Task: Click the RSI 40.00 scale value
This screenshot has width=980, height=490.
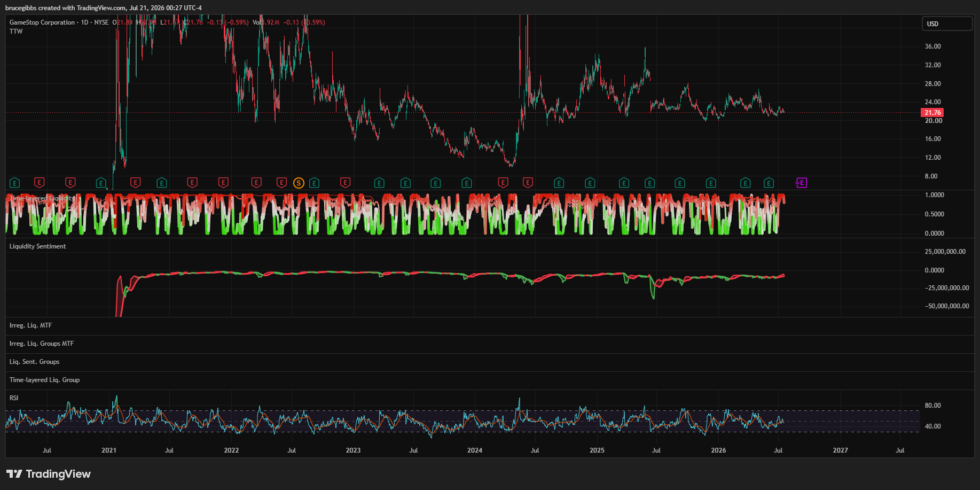Action: [933, 426]
